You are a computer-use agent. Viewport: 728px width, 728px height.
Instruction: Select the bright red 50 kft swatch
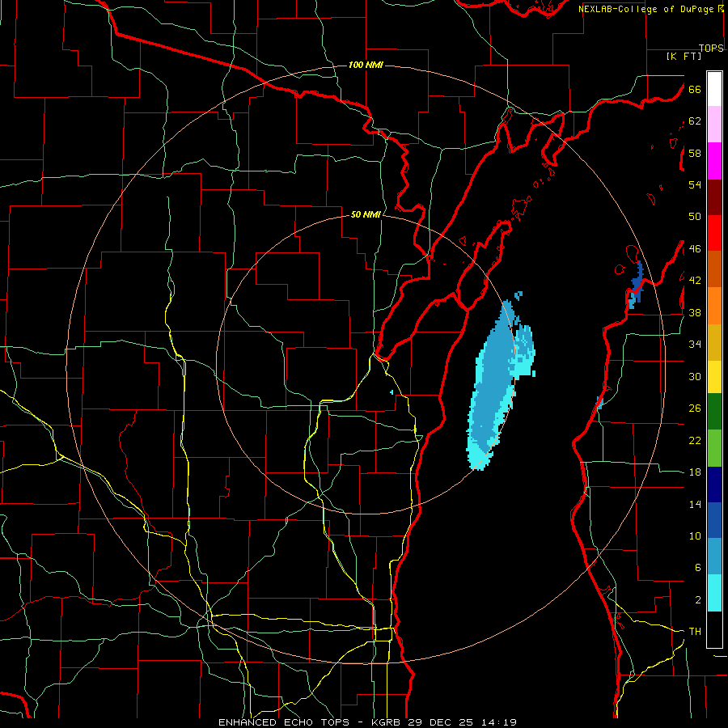714,233
